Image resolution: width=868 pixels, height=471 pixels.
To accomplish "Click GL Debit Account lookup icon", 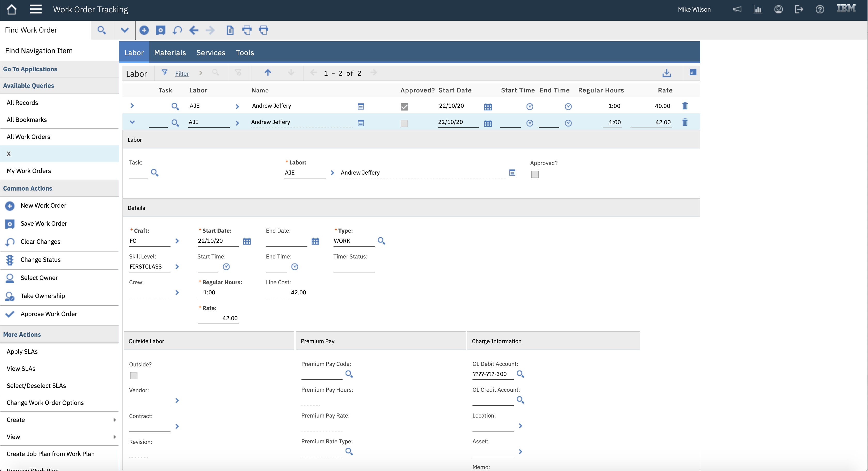I will click(520, 374).
